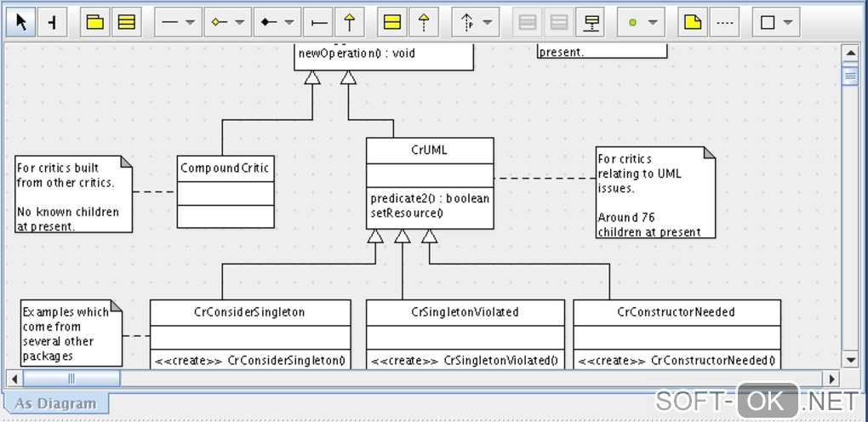Click the New Association Class icon
The height and width of the screenshot is (422, 868).
(592, 23)
